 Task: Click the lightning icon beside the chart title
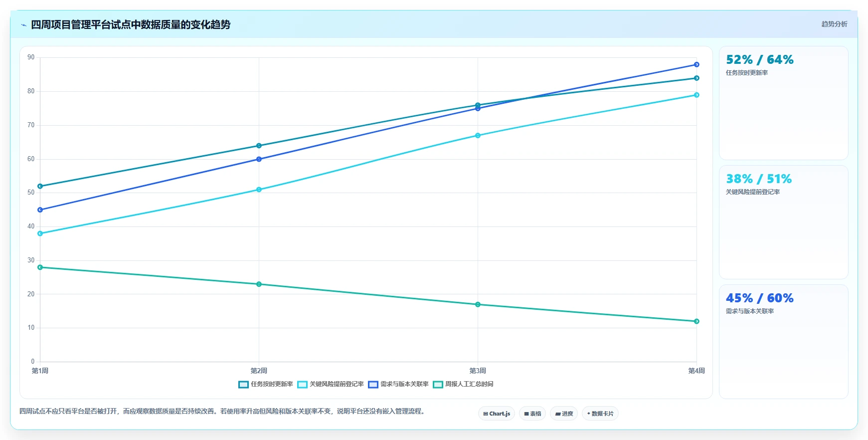tap(23, 25)
